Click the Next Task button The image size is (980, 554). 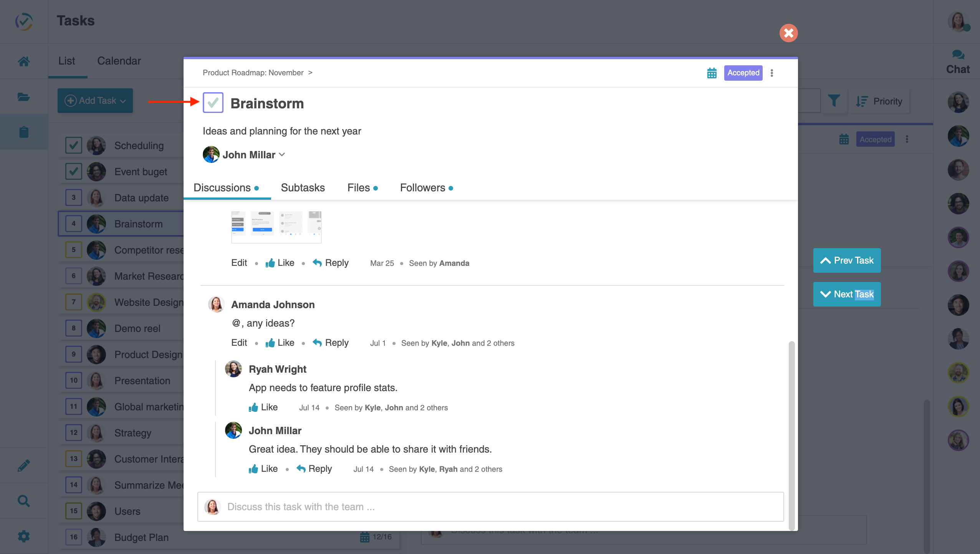click(847, 294)
